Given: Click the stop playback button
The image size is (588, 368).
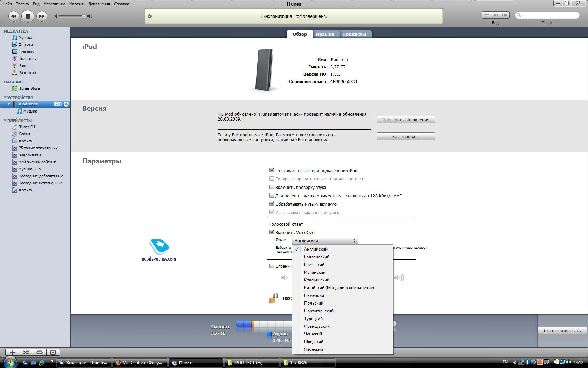Looking at the screenshot, I should [28, 16].
